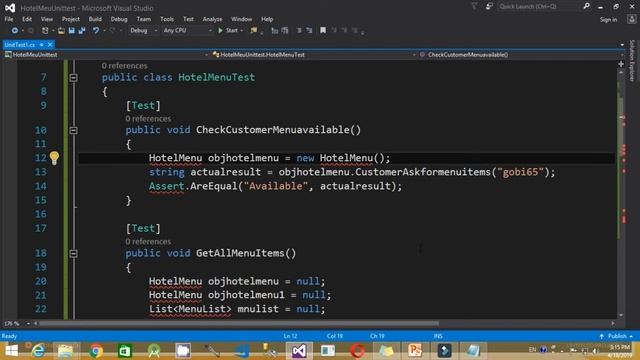Open Internet Explorer from the taskbar
This screenshot has width=640, height=360.
click(x=38, y=351)
